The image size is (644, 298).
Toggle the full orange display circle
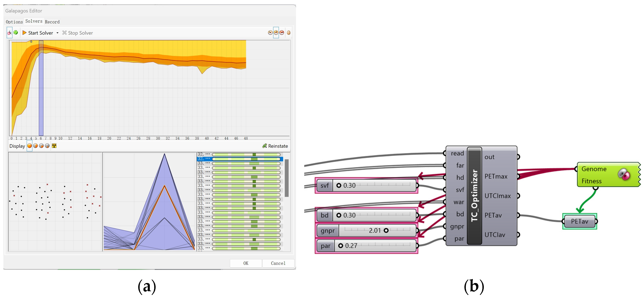(x=30, y=146)
